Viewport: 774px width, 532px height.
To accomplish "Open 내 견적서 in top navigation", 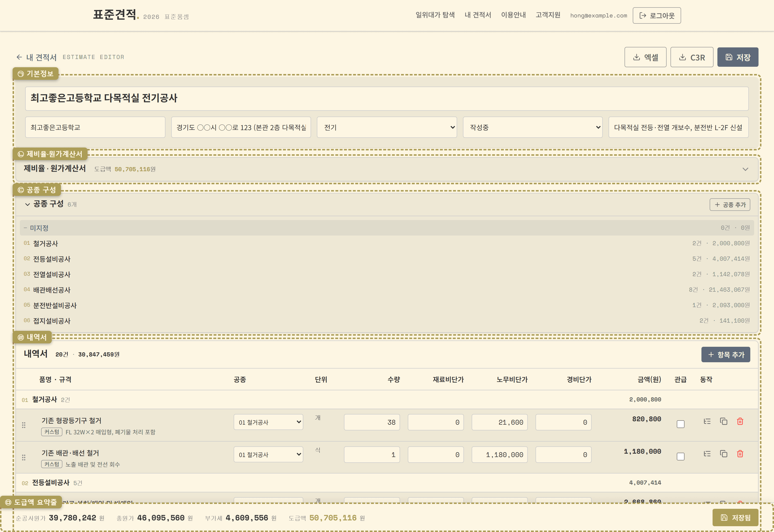I will click(x=478, y=15).
